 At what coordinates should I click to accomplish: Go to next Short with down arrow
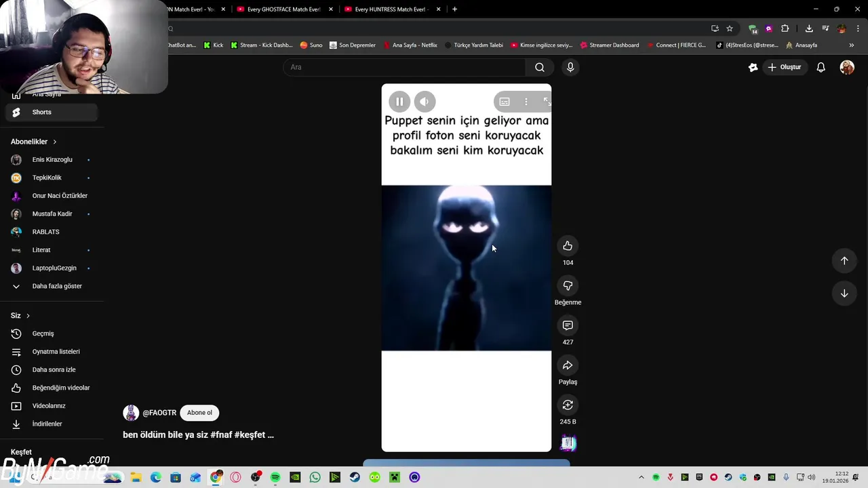coord(844,293)
